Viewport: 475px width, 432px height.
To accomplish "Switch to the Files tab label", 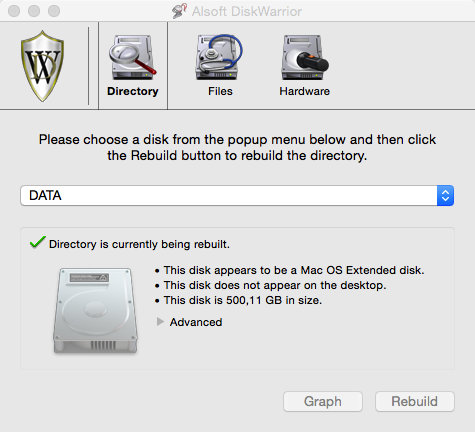I will pyautogui.click(x=220, y=91).
